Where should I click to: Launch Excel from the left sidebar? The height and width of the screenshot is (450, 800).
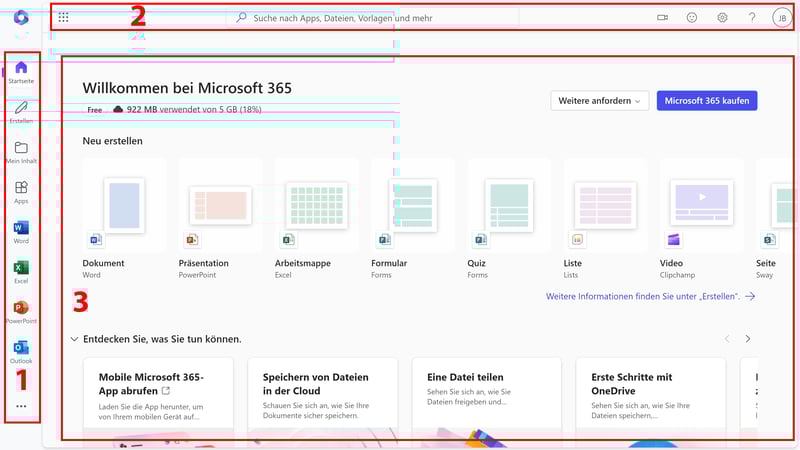(x=21, y=270)
